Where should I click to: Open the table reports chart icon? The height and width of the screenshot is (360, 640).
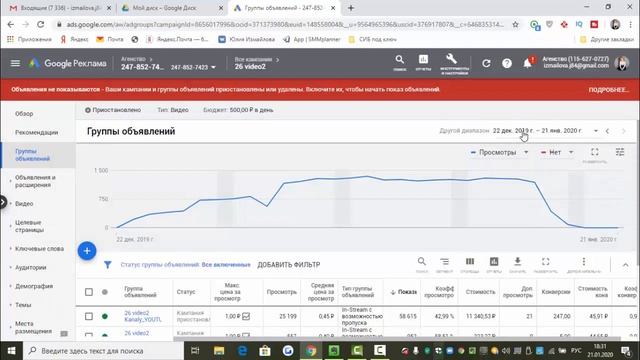point(494,262)
